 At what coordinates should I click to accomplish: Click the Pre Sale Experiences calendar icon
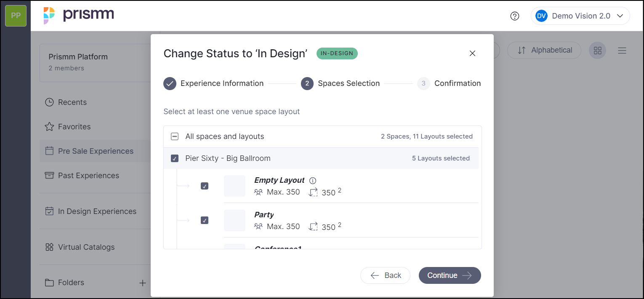(49, 151)
